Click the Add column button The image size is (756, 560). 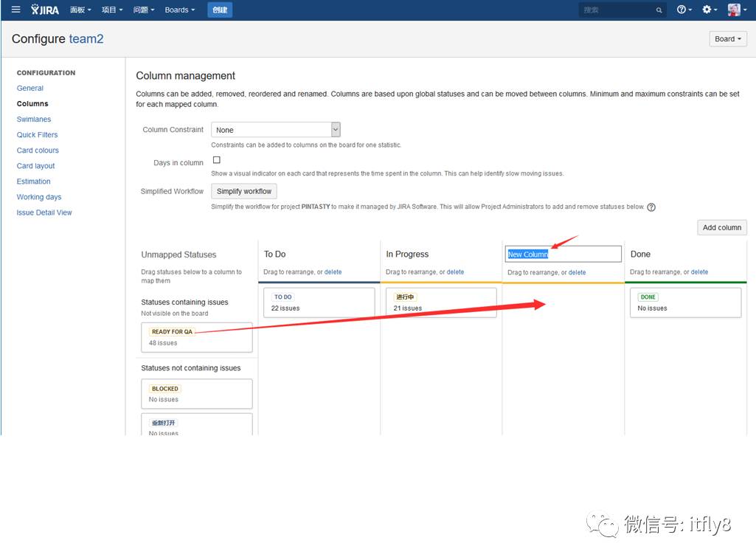722,228
